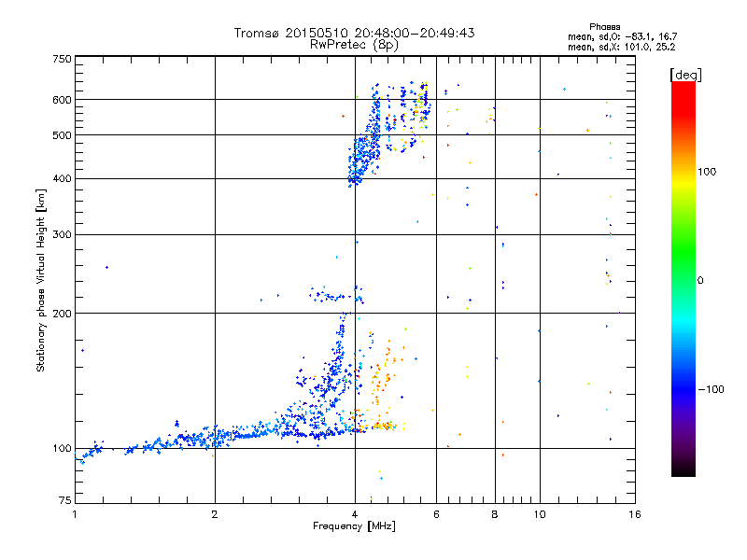Viewport: 747px width, 560px height.
Task: Click the x-axis tick label '1'
Action: pos(75,514)
